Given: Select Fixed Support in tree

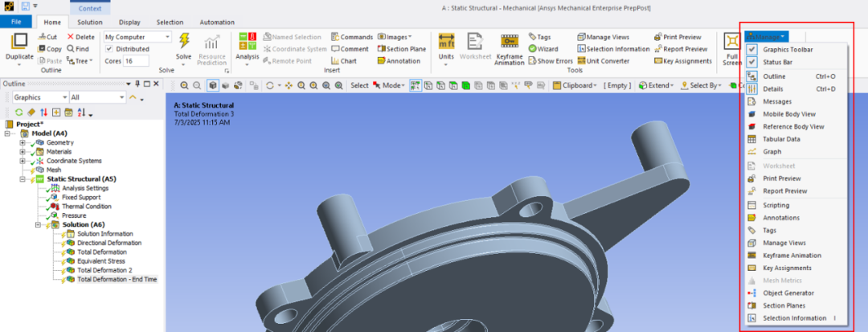Looking at the screenshot, I should click(81, 197).
